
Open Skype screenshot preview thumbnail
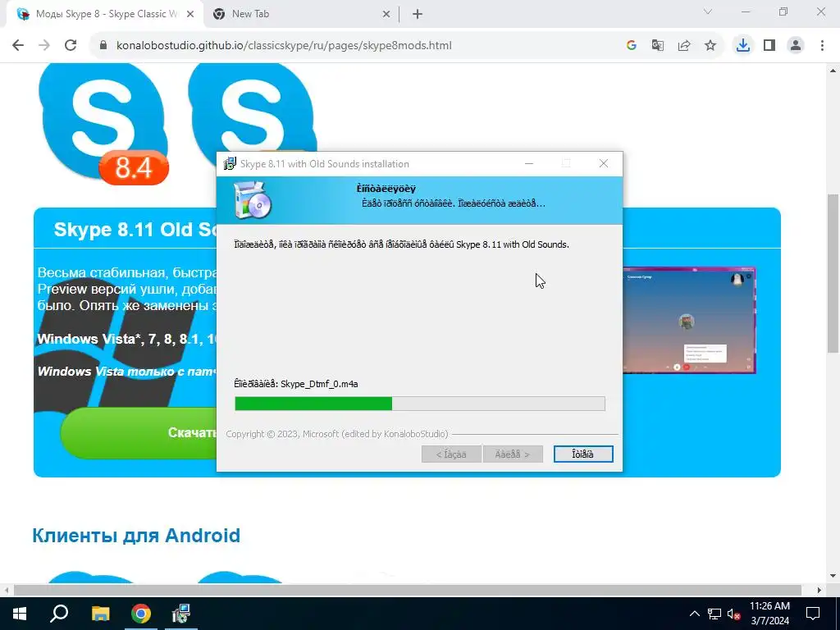click(689, 321)
